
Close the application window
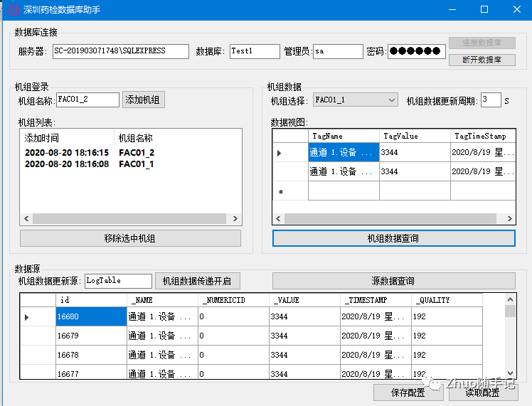(x=516, y=9)
